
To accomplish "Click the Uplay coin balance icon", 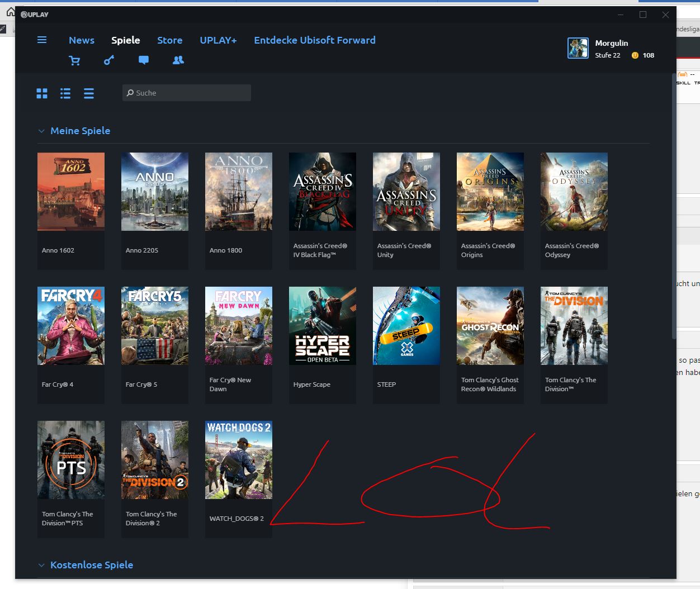I will pyautogui.click(x=635, y=55).
